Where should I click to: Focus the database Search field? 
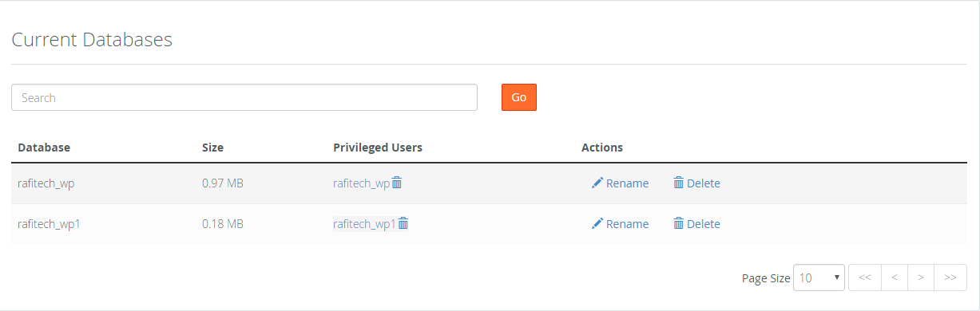[x=244, y=97]
